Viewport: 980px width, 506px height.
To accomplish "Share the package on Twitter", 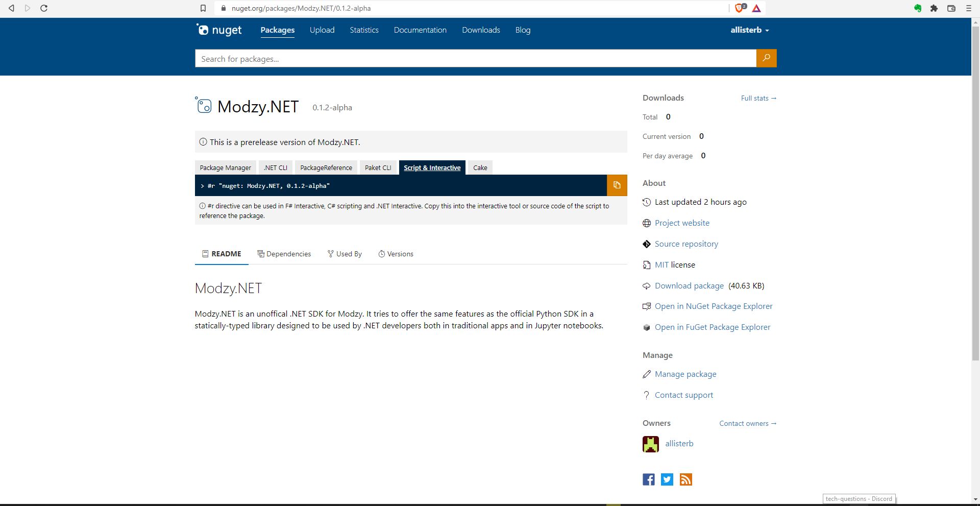I will tap(667, 479).
